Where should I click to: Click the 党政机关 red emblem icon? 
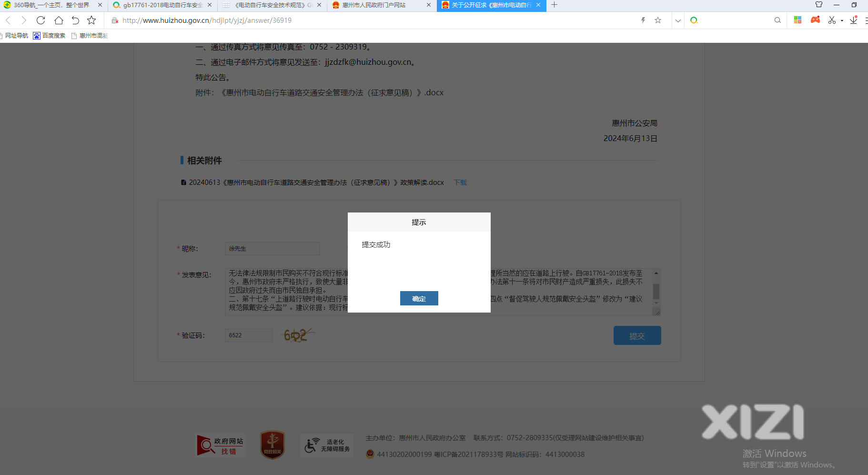pos(273,445)
